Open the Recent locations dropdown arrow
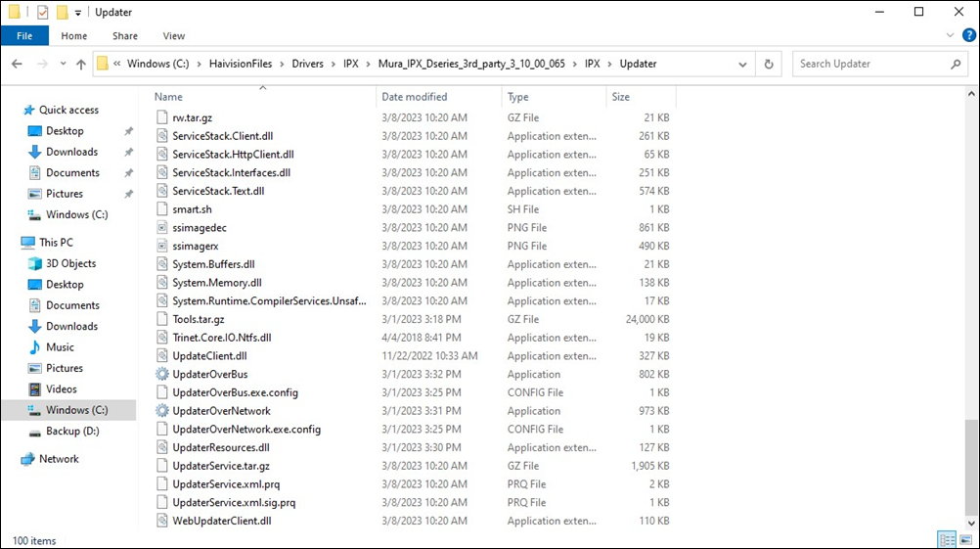The image size is (980, 549). 62,65
